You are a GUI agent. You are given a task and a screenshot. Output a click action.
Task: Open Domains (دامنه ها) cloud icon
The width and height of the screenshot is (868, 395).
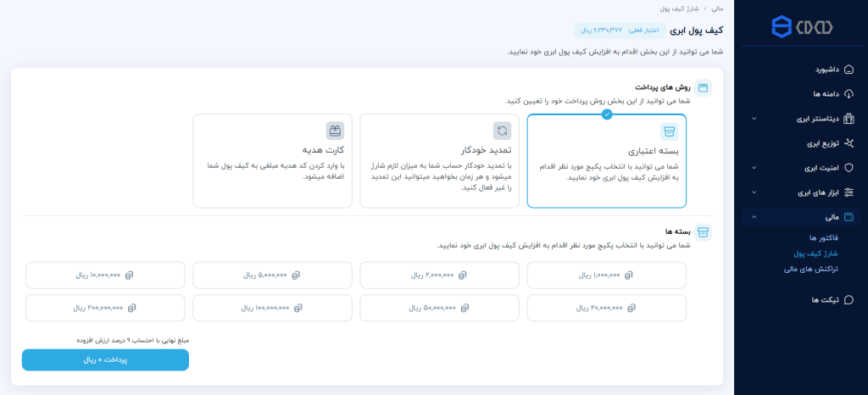(849, 94)
